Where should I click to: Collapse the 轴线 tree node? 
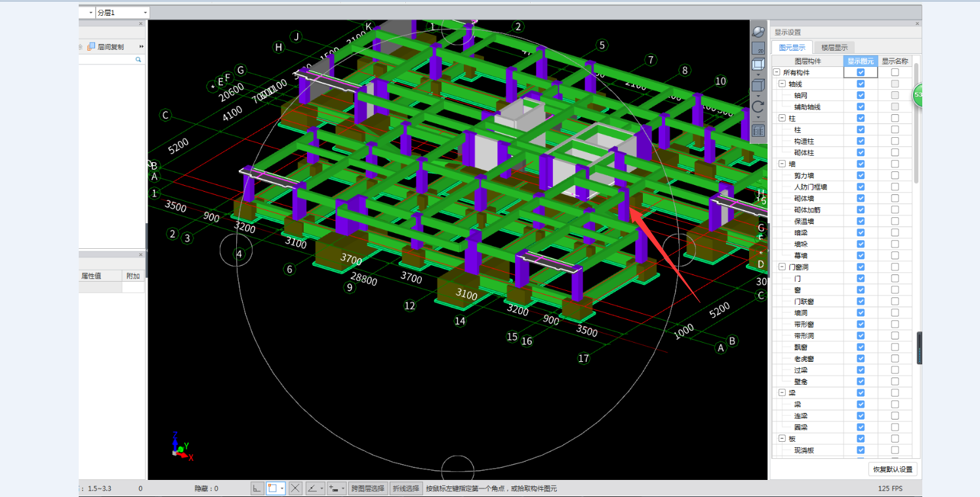[782, 84]
